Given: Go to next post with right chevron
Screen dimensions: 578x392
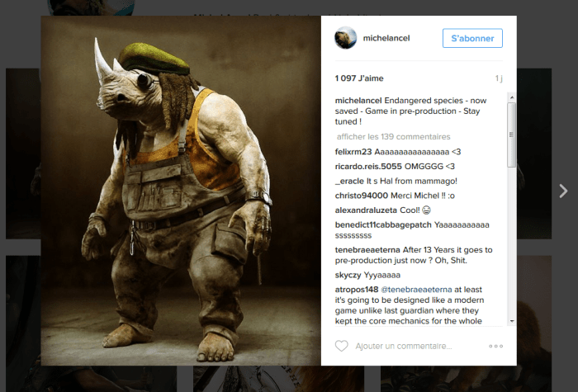Looking at the screenshot, I should (x=563, y=191).
